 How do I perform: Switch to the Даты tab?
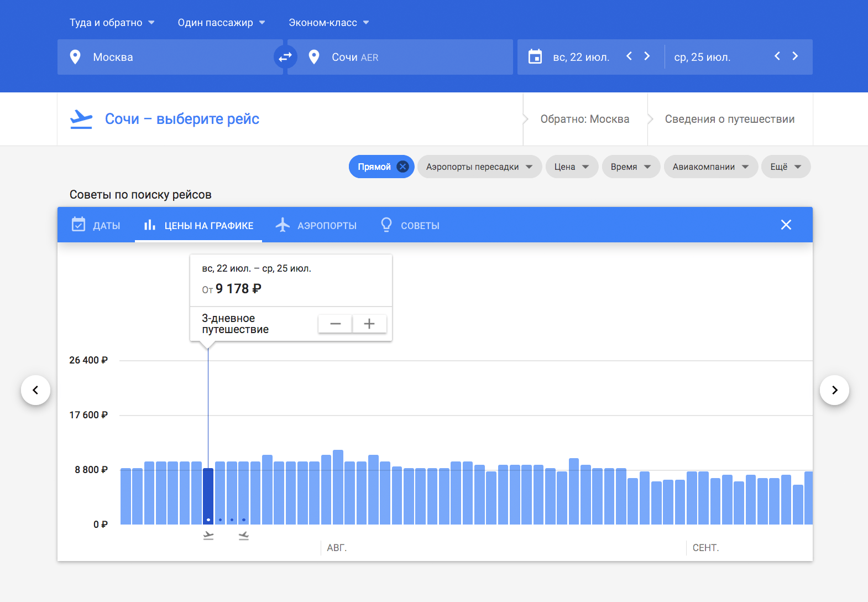(96, 225)
